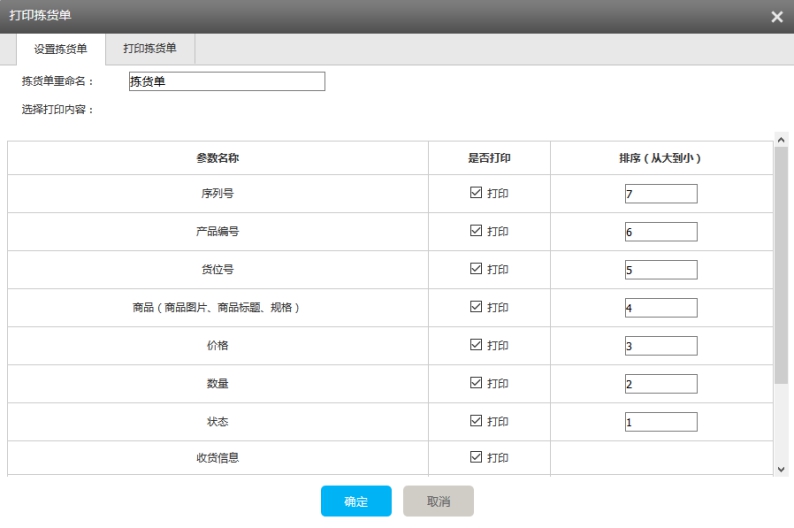Click the 序列号 sort order field

(x=660, y=194)
